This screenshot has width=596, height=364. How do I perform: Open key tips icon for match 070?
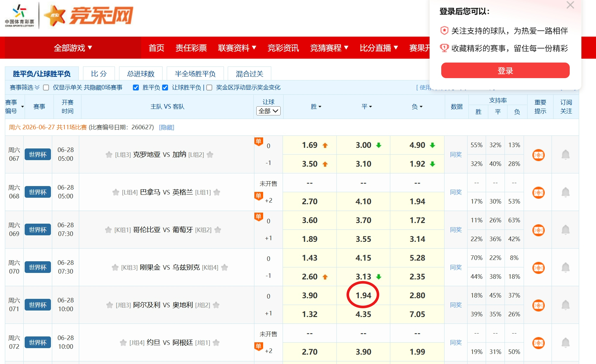tap(539, 268)
